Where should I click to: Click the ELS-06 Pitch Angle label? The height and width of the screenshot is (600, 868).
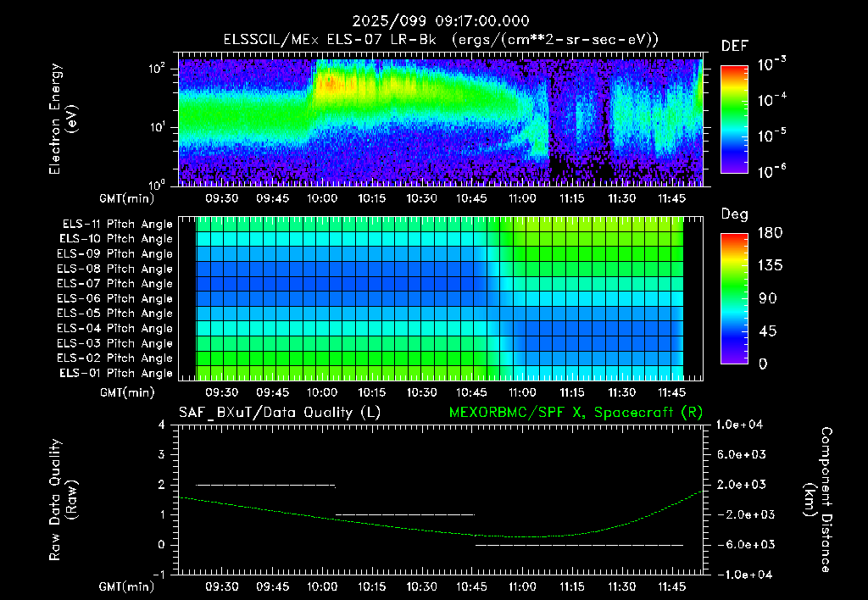pos(114,298)
